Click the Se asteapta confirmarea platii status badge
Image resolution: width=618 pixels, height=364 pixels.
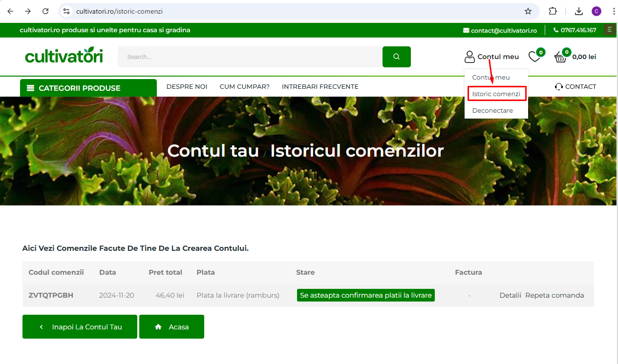[x=366, y=295]
